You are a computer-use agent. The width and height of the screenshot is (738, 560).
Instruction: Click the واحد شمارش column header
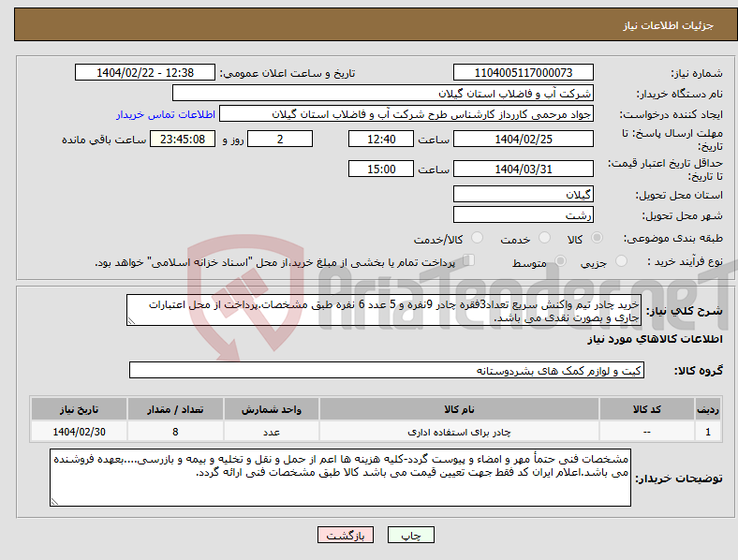(272, 409)
